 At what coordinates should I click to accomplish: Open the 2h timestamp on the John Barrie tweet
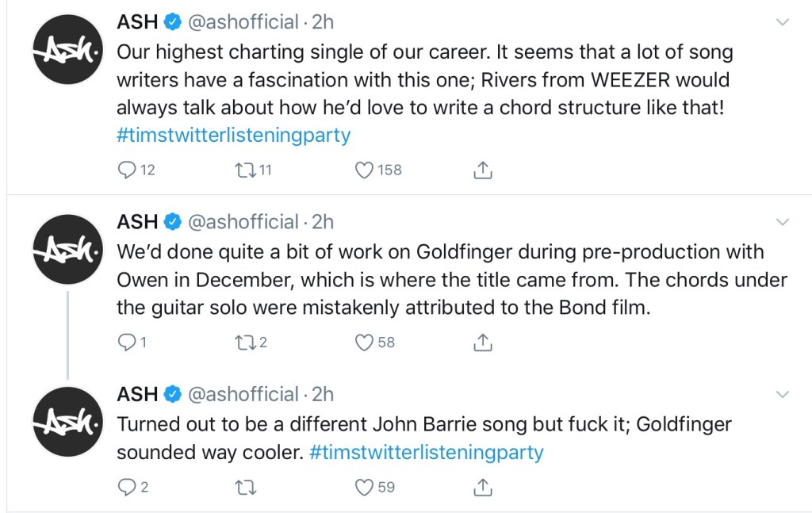[x=323, y=394]
